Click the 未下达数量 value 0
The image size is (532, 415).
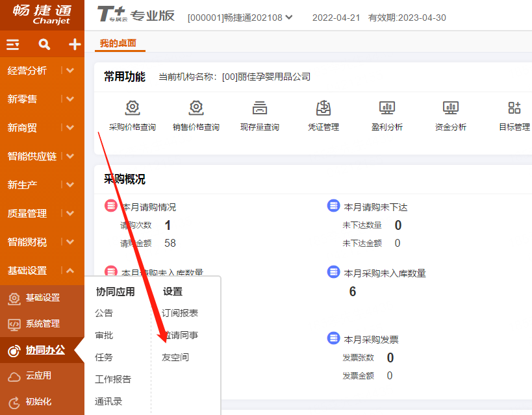(x=398, y=225)
